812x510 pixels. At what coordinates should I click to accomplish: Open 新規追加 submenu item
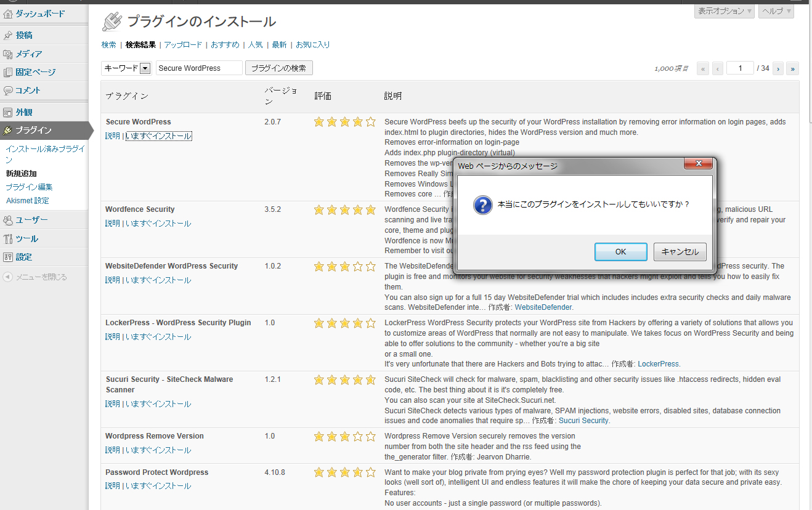pyautogui.click(x=21, y=174)
